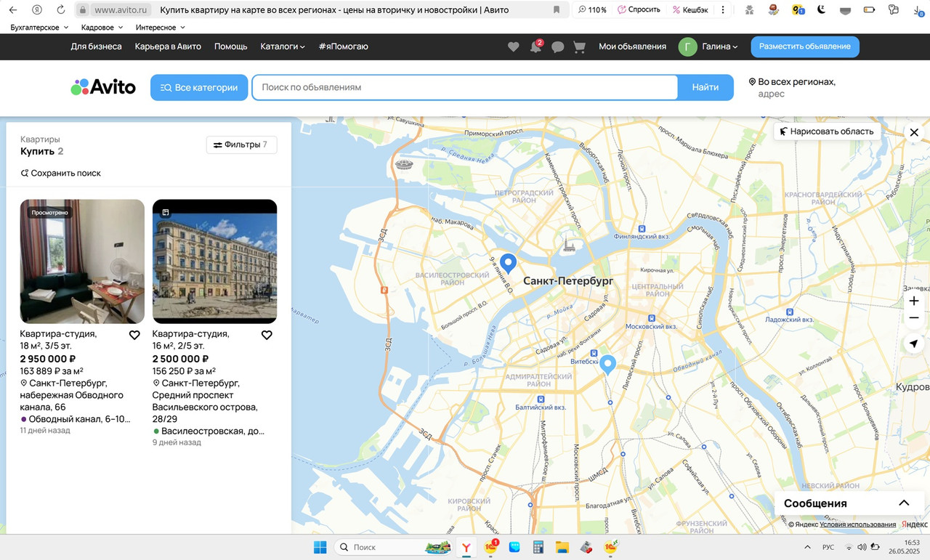Image resolution: width=930 pixels, height=560 pixels.
Task: Activate Нарисовать область tool
Action: point(827,131)
